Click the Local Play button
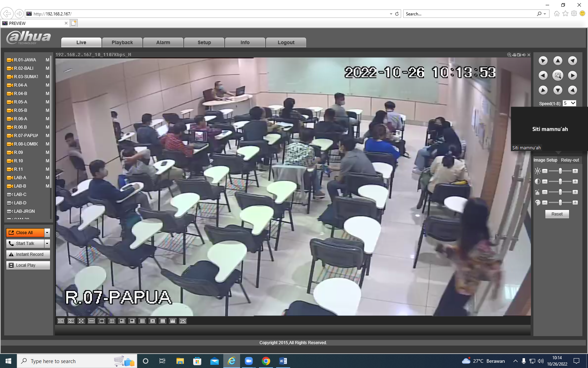Image resolution: width=588 pixels, height=368 pixels. tap(28, 265)
